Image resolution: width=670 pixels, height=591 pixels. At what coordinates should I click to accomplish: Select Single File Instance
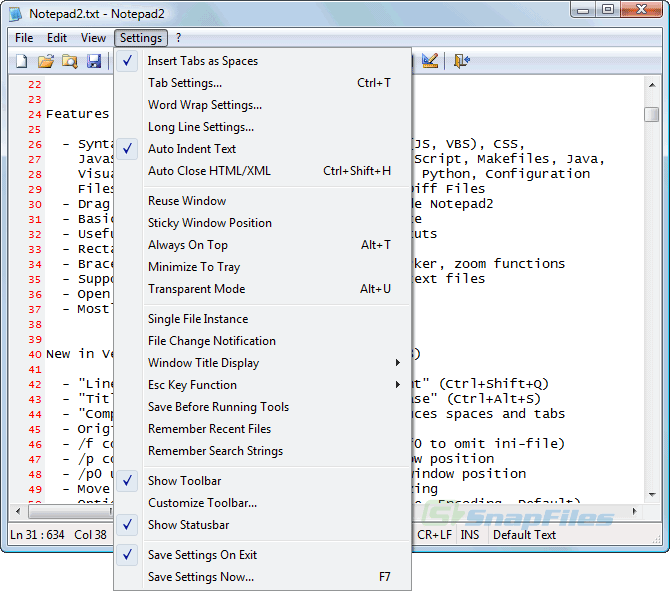point(262,319)
